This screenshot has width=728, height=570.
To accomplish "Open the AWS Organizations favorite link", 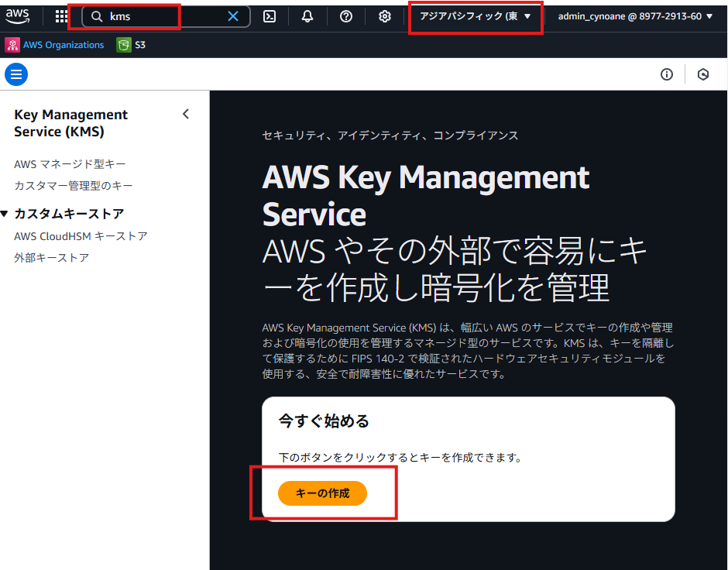I will click(64, 45).
